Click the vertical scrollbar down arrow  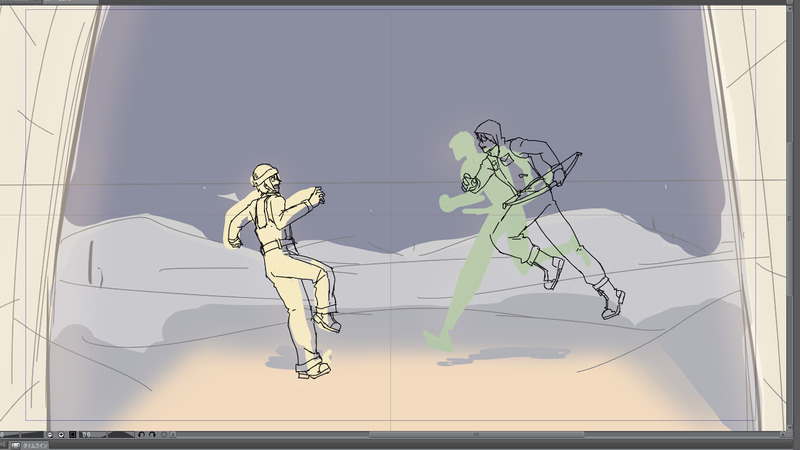790,428
